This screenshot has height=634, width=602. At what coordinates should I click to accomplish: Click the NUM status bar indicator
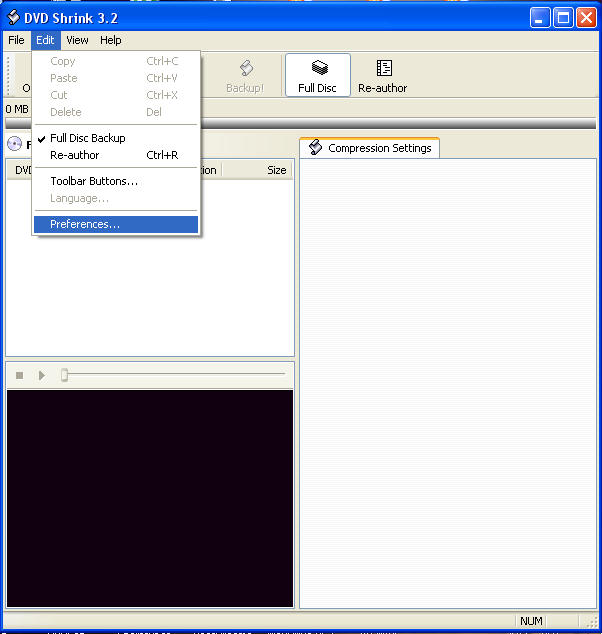tap(531, 621)
